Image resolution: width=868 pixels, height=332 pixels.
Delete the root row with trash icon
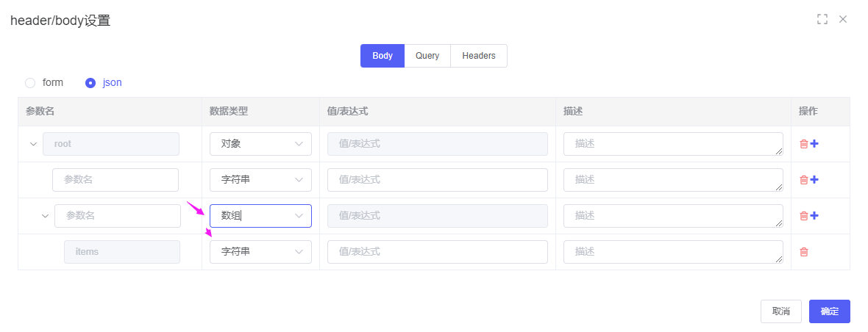[x=804, y=144]
